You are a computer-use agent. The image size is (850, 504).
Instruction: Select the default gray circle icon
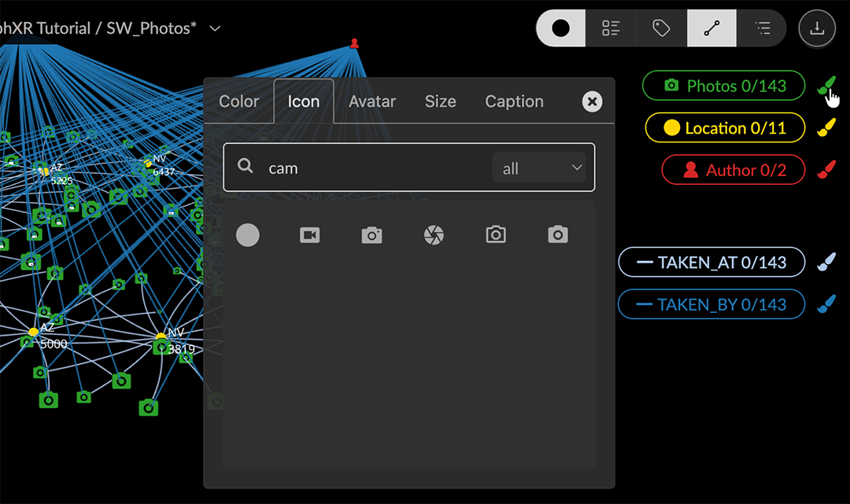[248, 235]
